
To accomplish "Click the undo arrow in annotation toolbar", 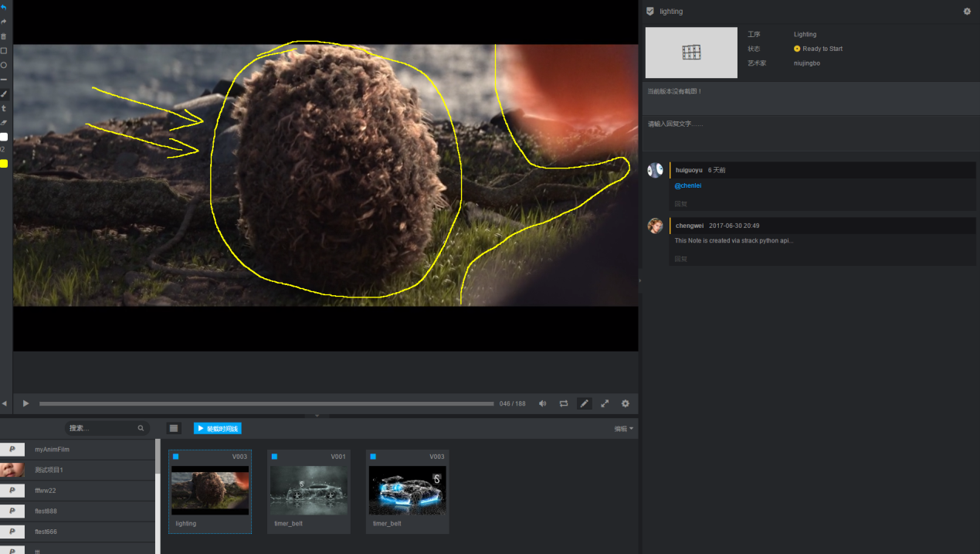I will [x=3, y=7].
